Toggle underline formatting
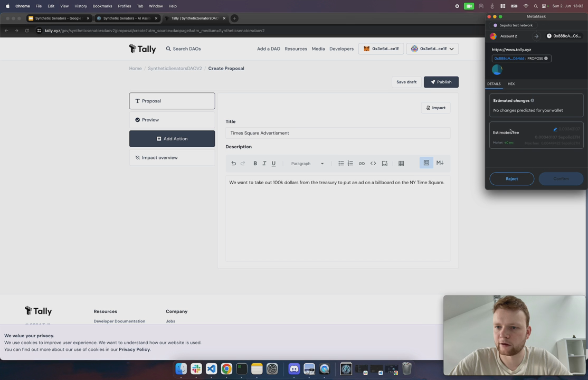 tap(273, 163)
